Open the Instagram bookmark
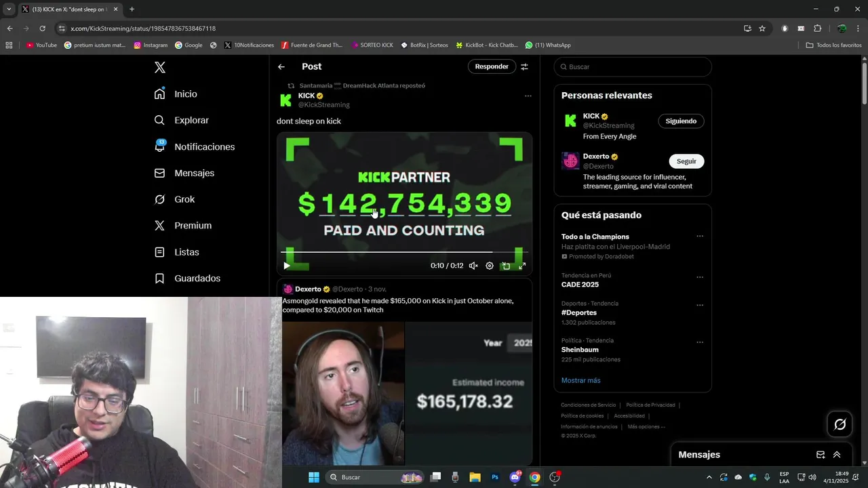Viewport: 868px width, 488px height. click(151, 45)
